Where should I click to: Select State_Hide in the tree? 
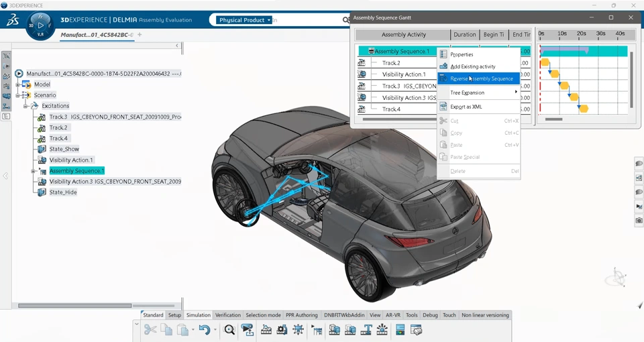63,192
